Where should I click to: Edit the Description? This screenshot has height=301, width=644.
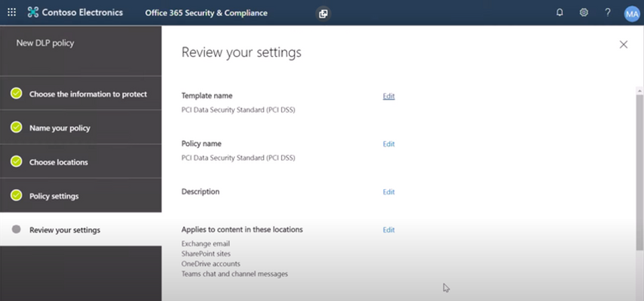coord(388,192)
